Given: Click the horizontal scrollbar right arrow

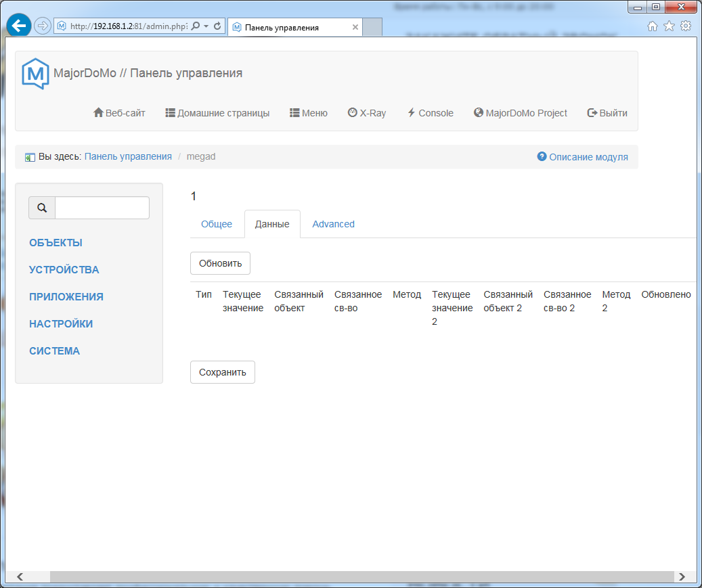Looking at the screenshot, I should click(682, 576).
